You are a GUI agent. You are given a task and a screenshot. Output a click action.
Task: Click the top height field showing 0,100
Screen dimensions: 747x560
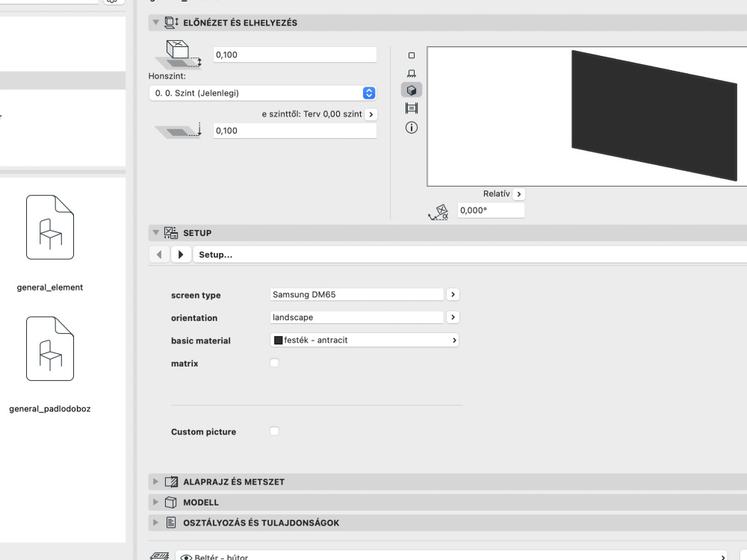click(x=295, y=55)
